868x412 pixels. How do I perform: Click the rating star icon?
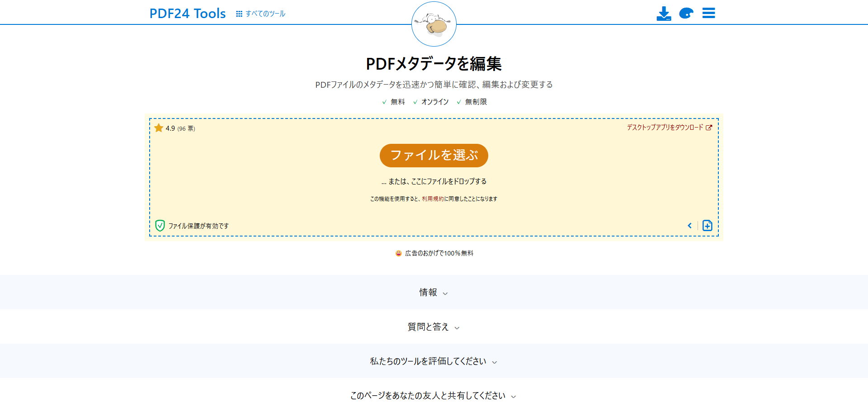click(x=159, y=128)
